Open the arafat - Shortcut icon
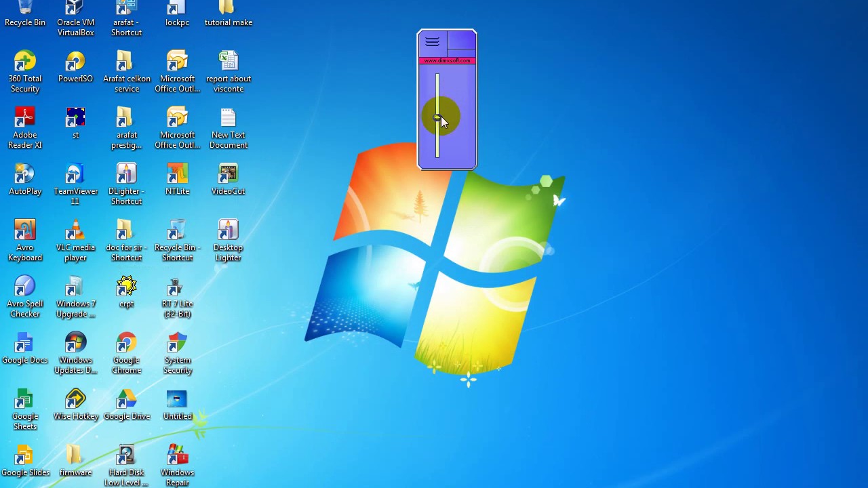 (126, 18)
